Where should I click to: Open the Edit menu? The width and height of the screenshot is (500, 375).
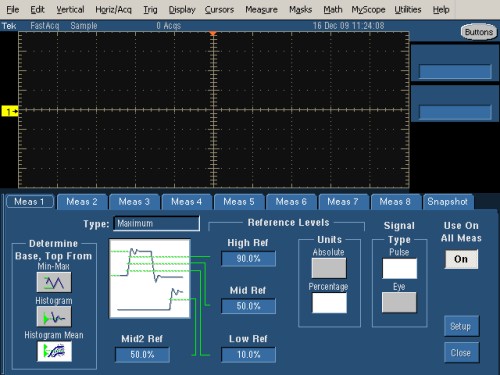[x=37, y=10]
